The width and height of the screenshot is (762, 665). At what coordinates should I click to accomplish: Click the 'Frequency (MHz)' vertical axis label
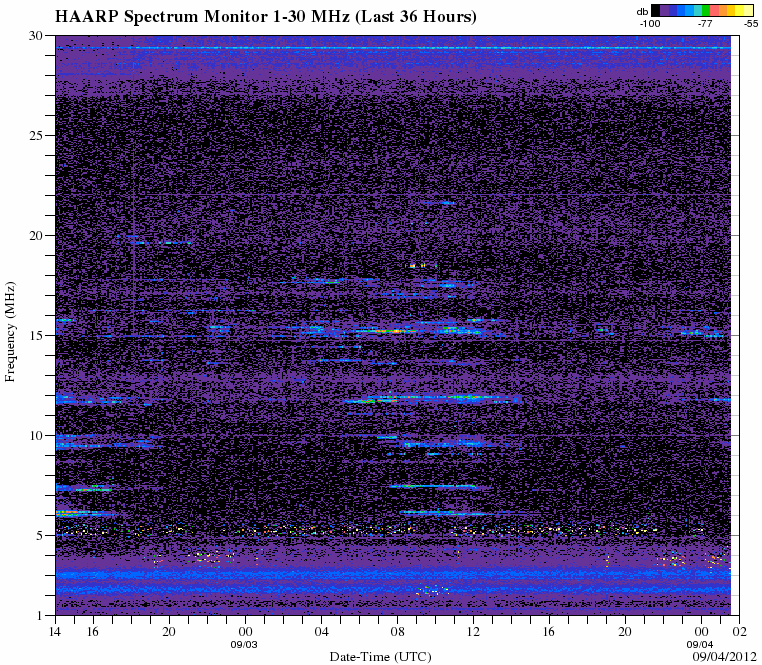(x=10, y=332)
